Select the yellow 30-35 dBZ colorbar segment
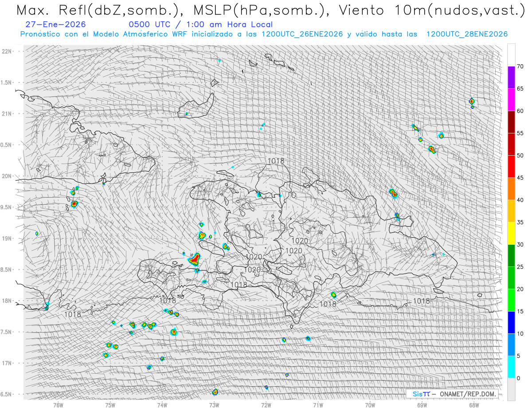Viewport: 532px width, 411px height. (511, 233)
